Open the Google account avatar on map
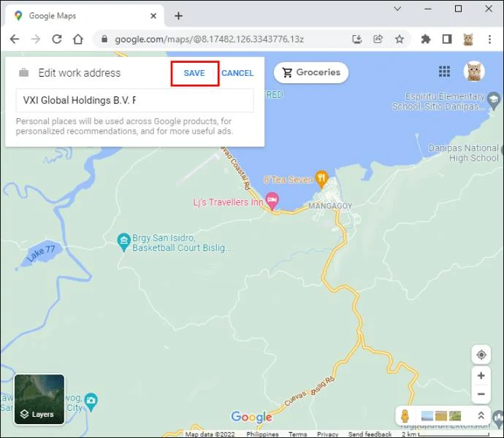Image resolution: width=504 pixels, height=438 pixels. (474, 72)
